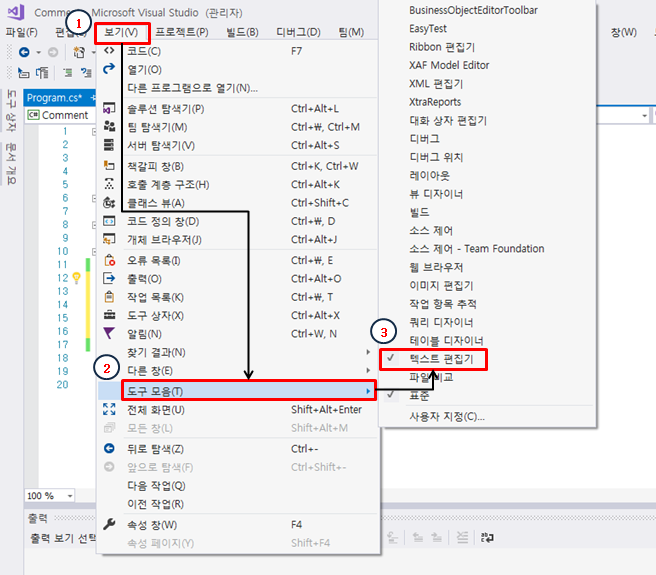Click the 알림 flag icon
Image resolution: width=656 pixels, height=575 pixels.
tap(109, 333)
